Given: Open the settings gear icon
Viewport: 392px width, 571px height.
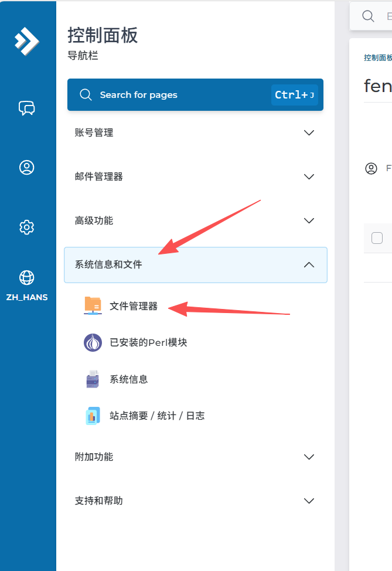Looking at the screenshot, I should pos(26,227).
